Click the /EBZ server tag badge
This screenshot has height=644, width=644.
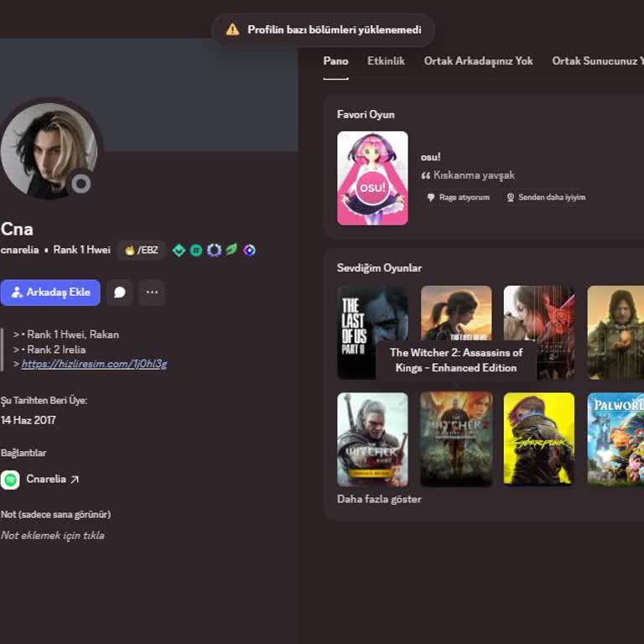pyautogui.click(x=141, y=250)
